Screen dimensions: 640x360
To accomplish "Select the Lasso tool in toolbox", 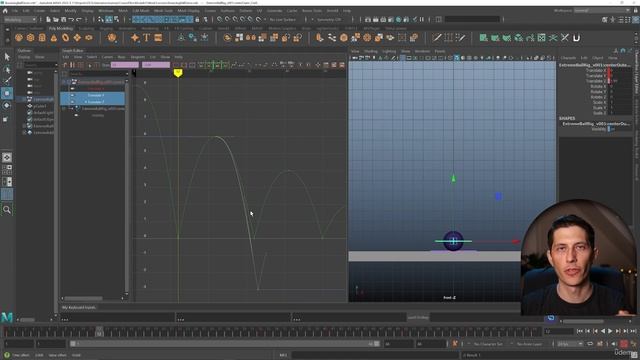I will tap(7, 69).
